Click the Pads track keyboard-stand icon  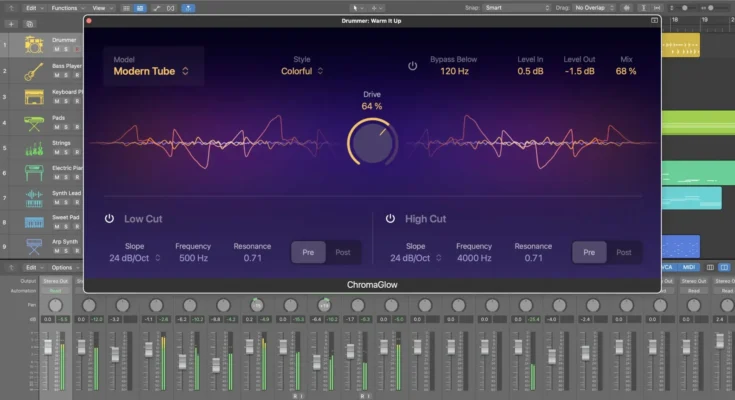(34, 123)
